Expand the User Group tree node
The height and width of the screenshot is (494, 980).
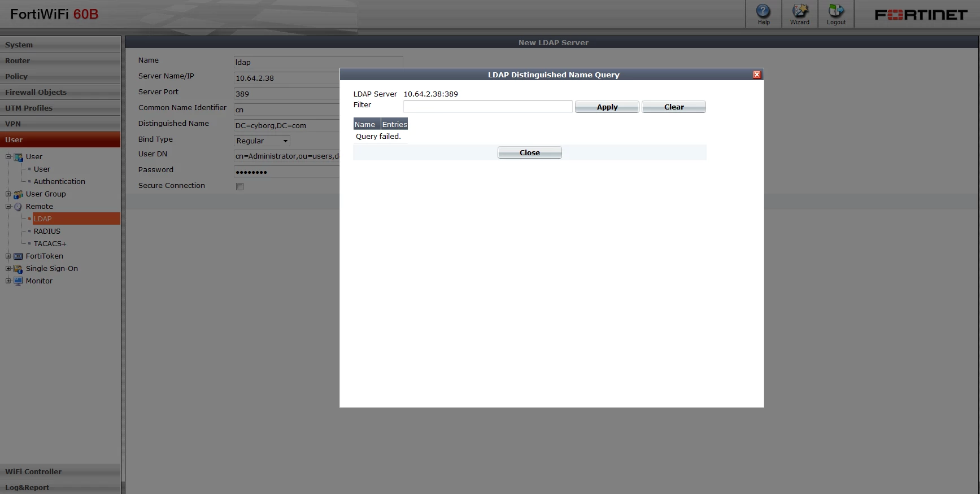tap(8, 194)
